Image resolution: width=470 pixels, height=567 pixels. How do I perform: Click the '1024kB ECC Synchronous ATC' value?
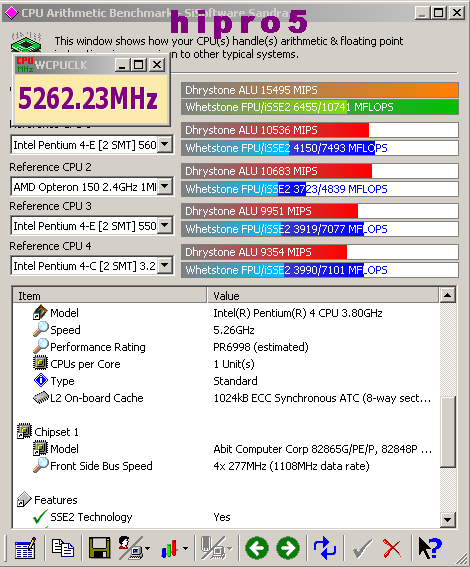322,398
